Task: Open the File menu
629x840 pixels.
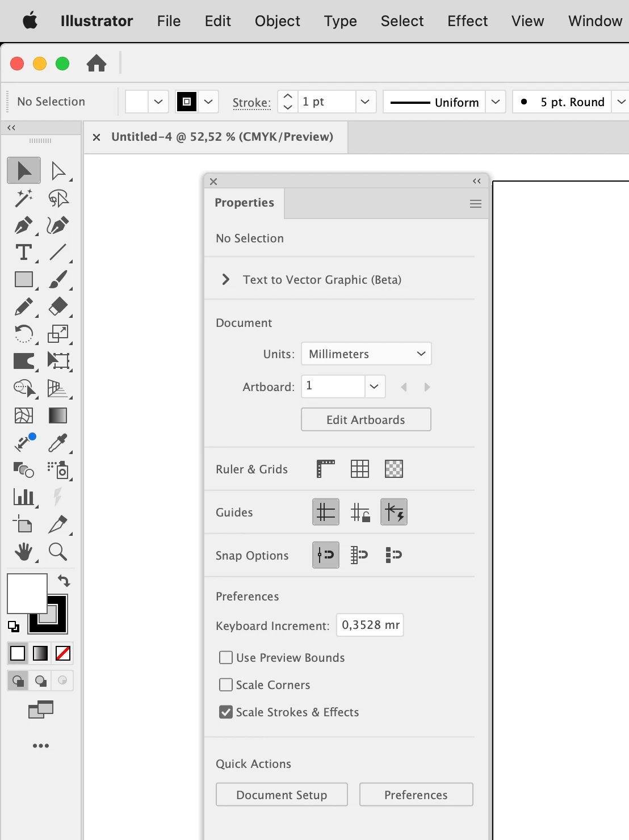Action: tap(169, 21)
